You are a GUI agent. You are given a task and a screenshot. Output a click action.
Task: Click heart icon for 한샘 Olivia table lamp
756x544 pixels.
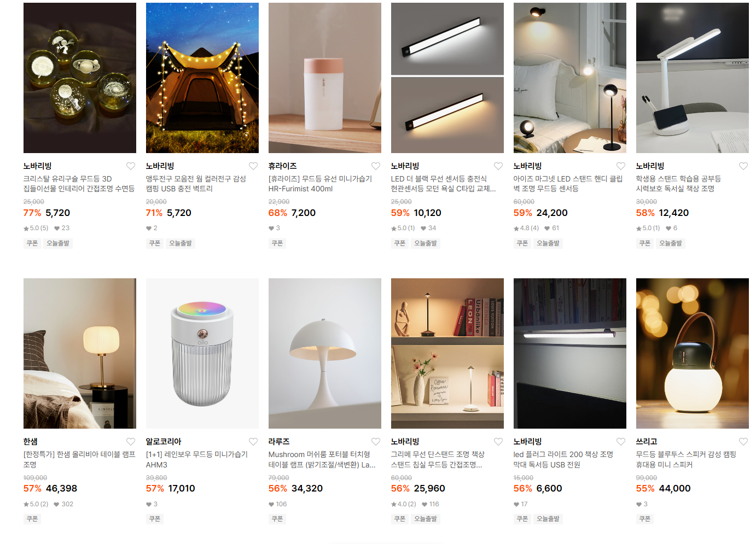click(131, 442)
